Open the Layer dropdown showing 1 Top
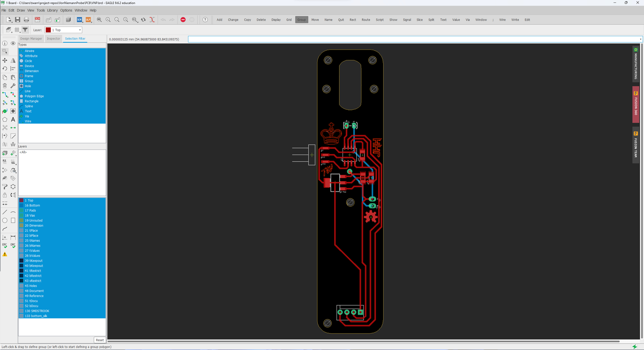Screen dimensions: 644x350 point(64,30)
